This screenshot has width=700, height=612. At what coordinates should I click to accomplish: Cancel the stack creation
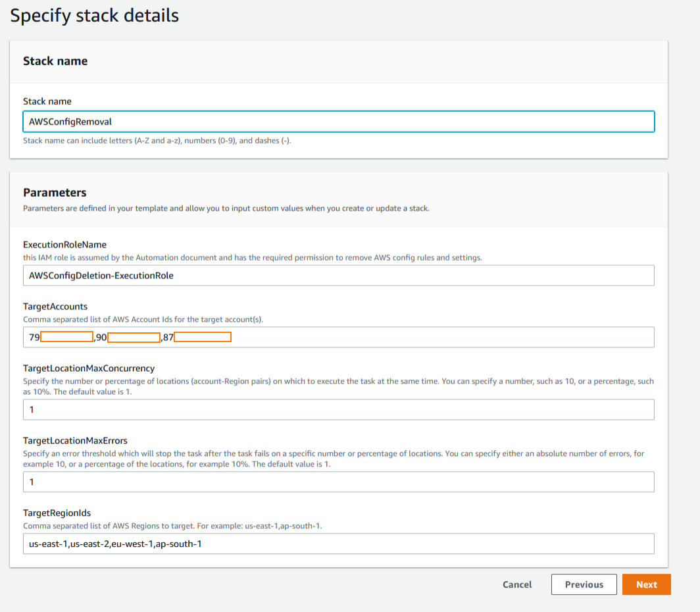(516, 584)
